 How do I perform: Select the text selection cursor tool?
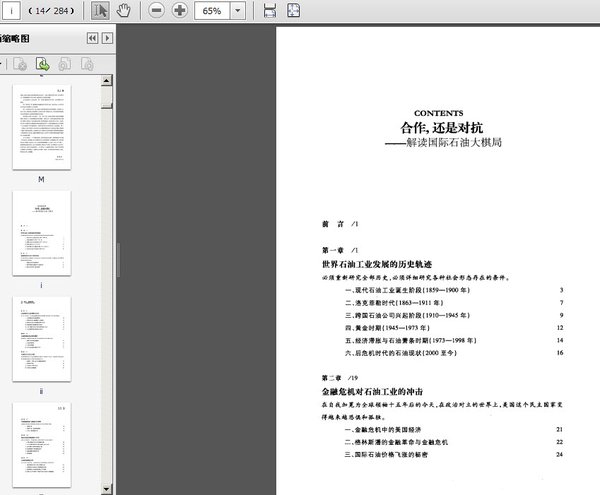click(x=101, y=11)
